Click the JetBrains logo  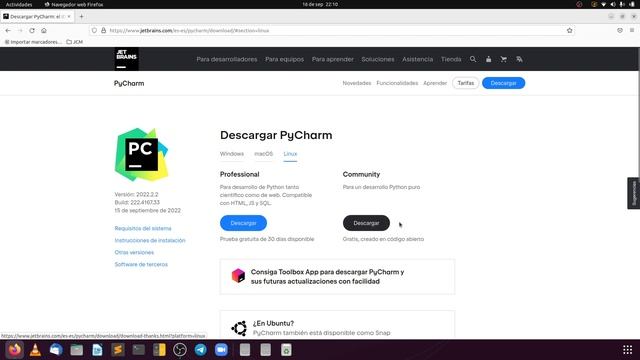(127, 59)
